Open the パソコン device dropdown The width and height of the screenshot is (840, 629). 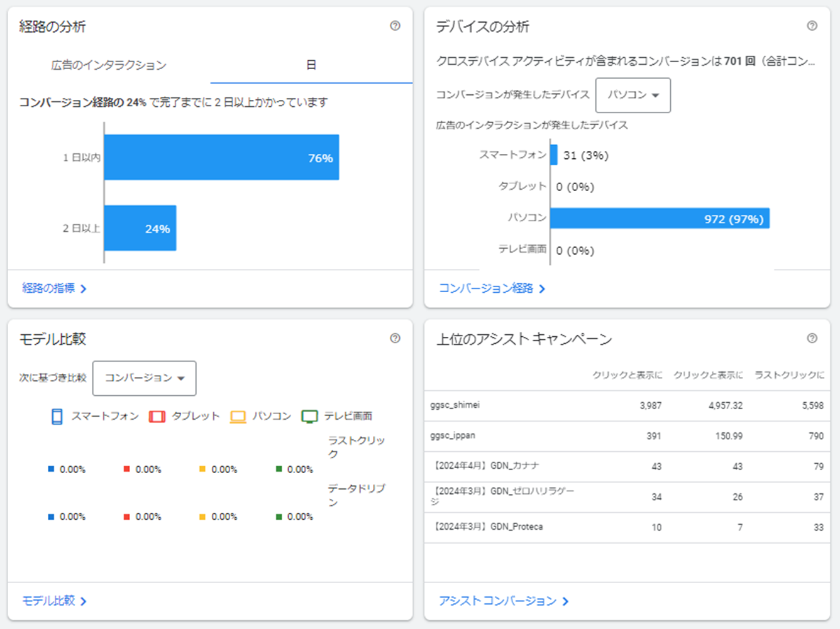(633, 96)
